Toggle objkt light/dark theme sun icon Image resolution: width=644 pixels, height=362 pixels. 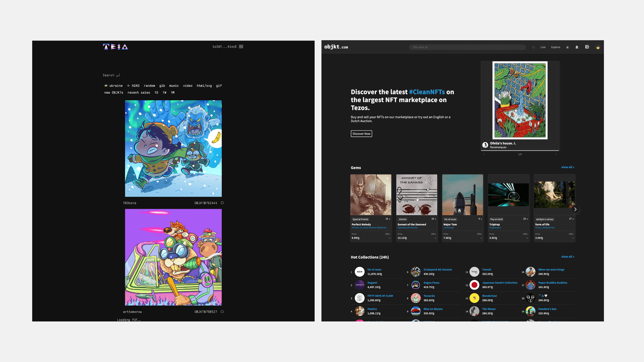pos(568,47)
